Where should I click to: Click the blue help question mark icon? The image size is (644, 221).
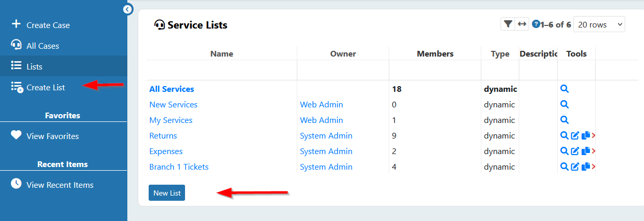(536, 24)
